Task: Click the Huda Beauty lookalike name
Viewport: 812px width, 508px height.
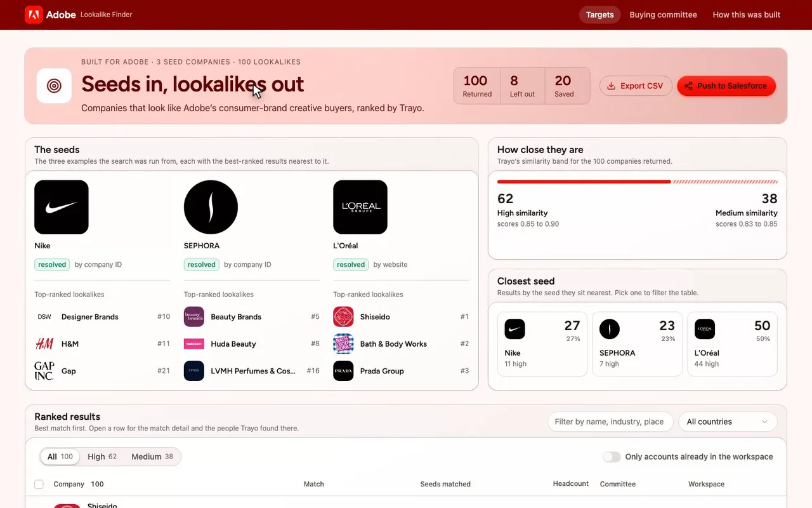Action: click(233, 344)
